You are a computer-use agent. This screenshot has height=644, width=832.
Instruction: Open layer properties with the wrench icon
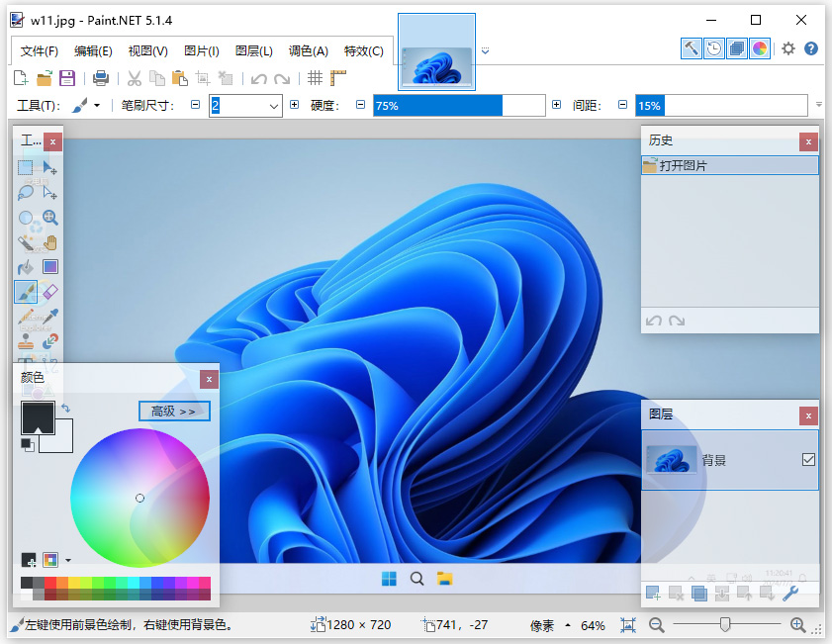click(790, 593)
